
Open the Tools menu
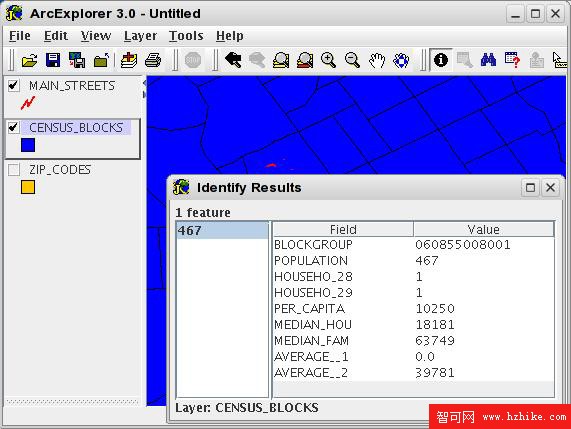point(186,36)
